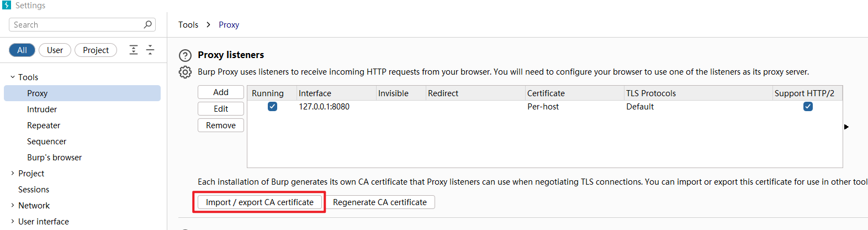Open the Proxy listeners gear options
The image size is (868, 230).
tap(185, 72)
